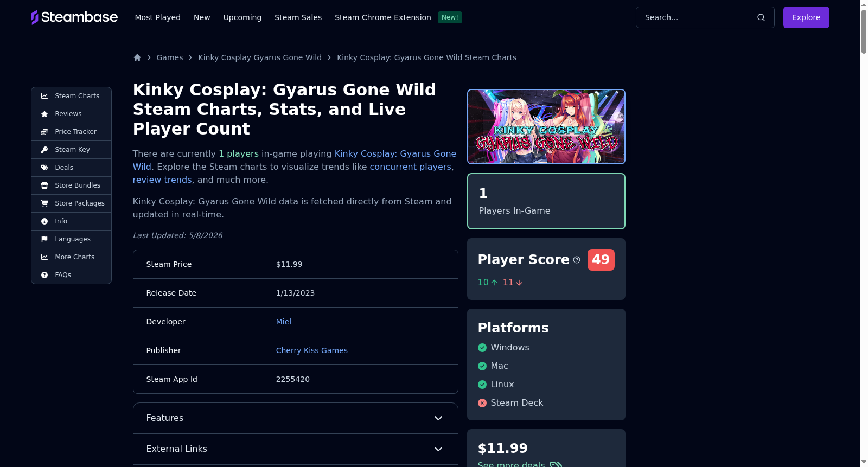The height and width of the screenshot is (467, 868).
Task: Click the Steam Charts chart icon in sidebar
Action: point(44,96)
